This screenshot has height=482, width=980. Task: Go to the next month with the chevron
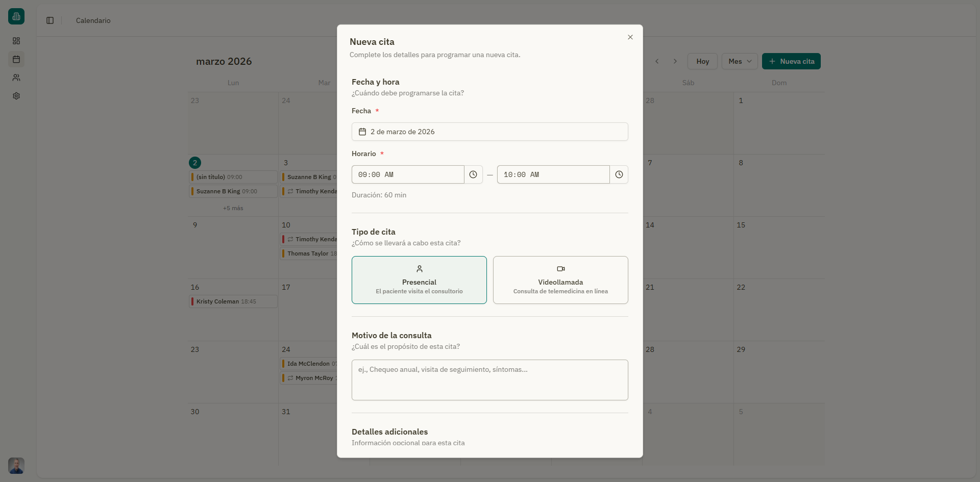click(x=675, y=61)
